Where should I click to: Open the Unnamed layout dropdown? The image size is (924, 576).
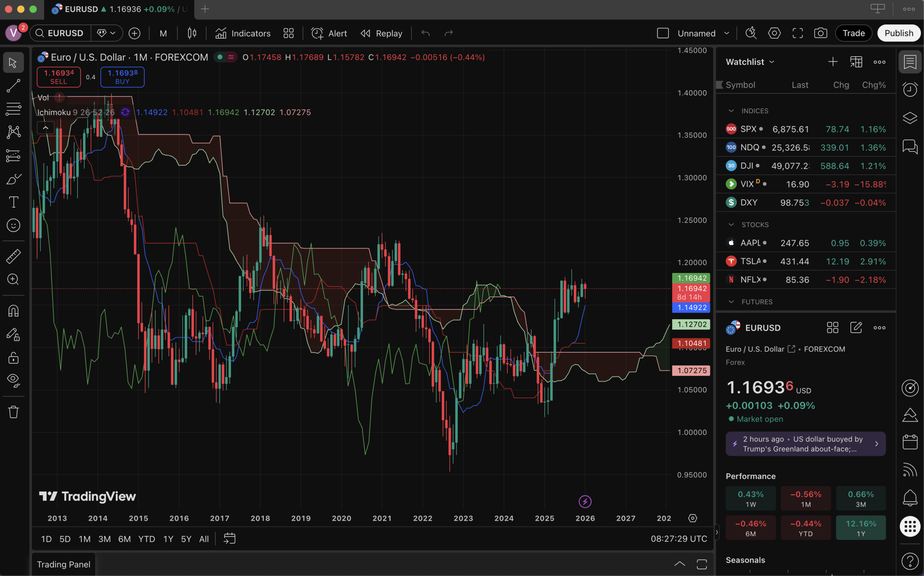pos(727,33)
